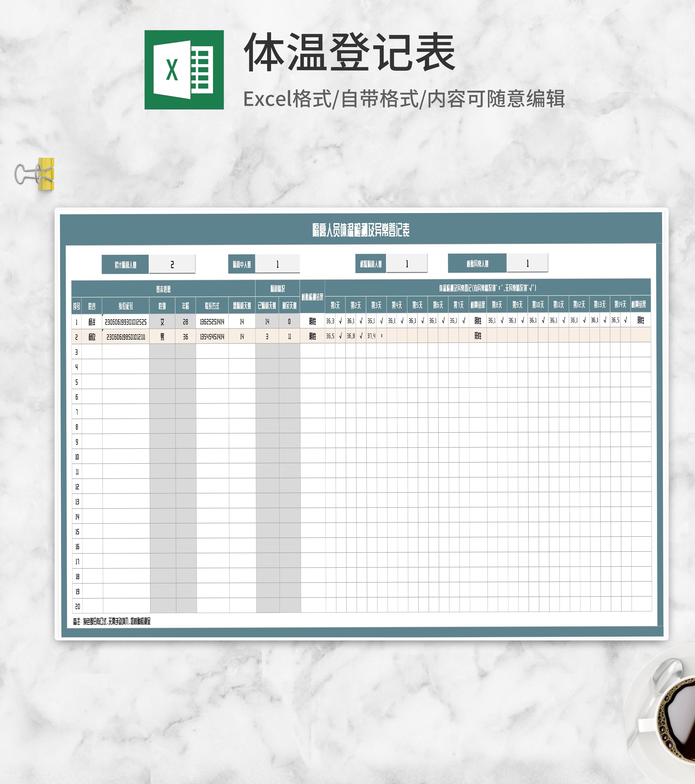
Task: Click the x mark under 第3天 in row 2
Action: 382,336
